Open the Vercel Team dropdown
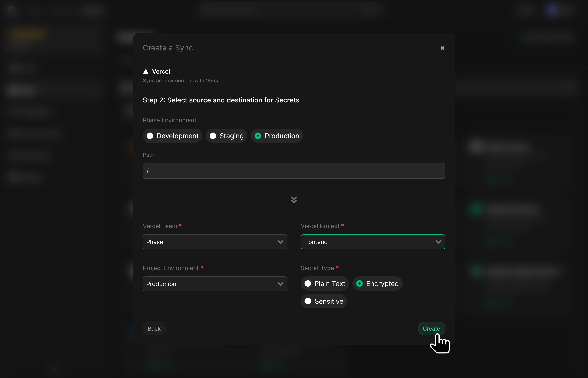The width and height of the screenshot is (588, 378). tap(215, 242)
